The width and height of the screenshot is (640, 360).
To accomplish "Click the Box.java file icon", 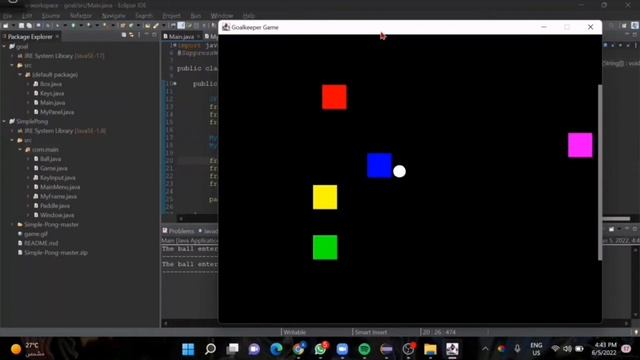I will coord(36,84).
